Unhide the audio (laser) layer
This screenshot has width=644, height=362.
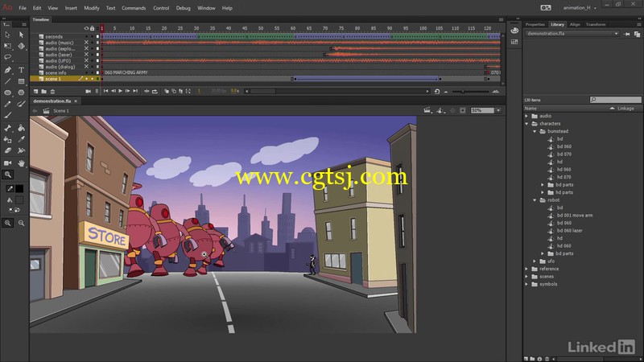[x=86, y=55]
